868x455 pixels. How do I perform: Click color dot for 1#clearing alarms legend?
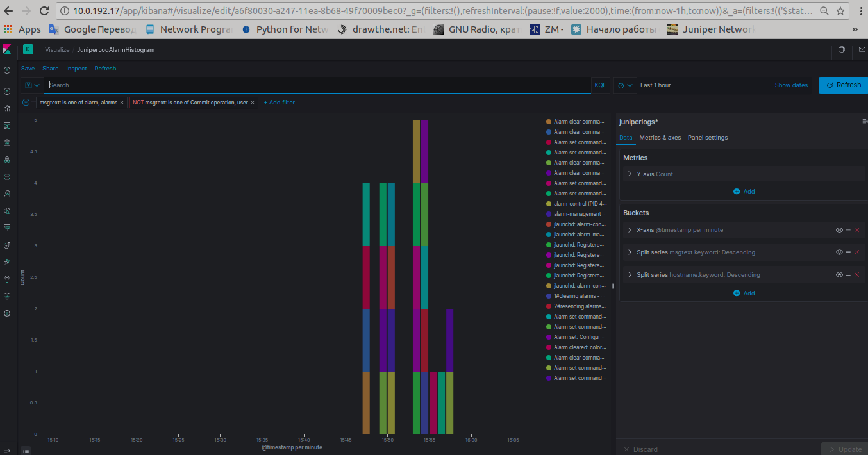point(549,296)
